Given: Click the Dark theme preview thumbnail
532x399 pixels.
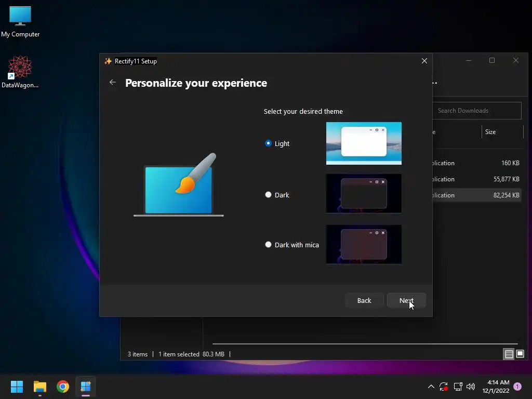Looking at the screenshot, I should tap(364, 193).
